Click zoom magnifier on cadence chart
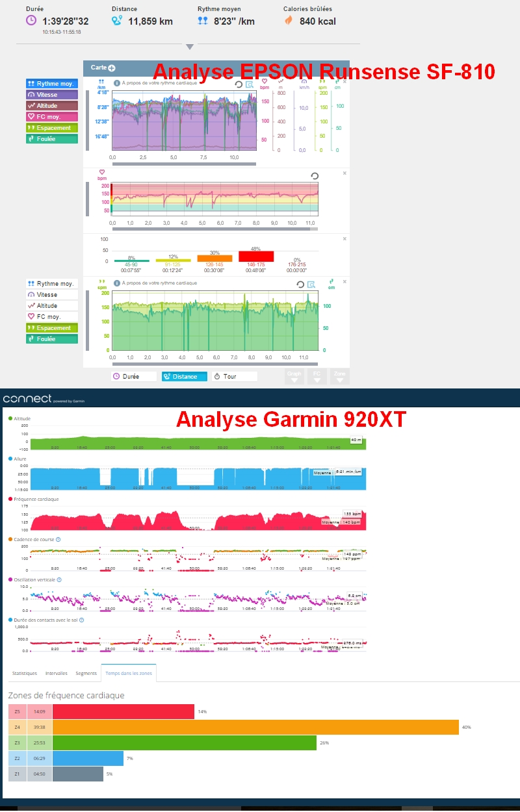The width and height of the screenshot is (520, 812). point(311,284)
